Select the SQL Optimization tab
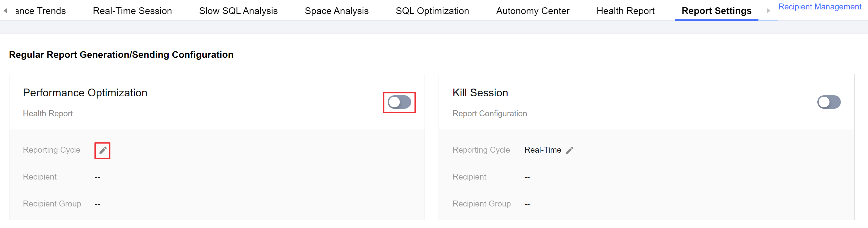The height and width of the screenshot is (228, 868). [432, 11]
